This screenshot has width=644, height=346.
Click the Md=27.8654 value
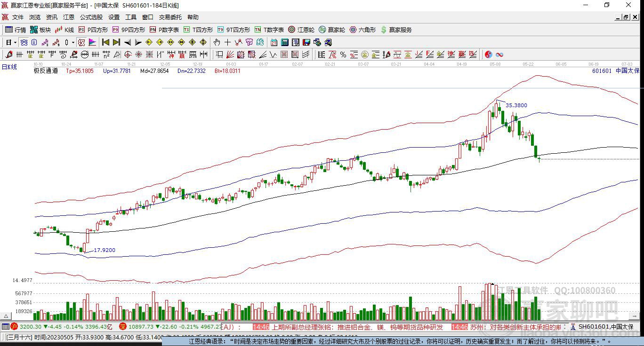click(x=154, y=71)
